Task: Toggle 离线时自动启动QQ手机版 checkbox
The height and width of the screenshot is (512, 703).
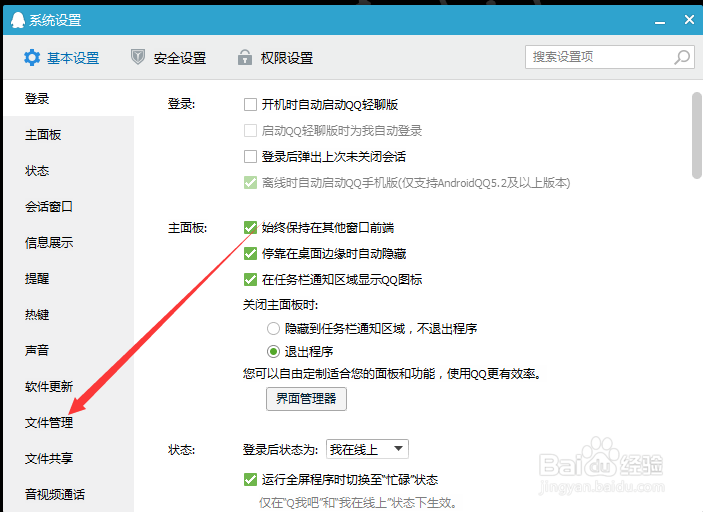Action: click(x=250, y=182)
